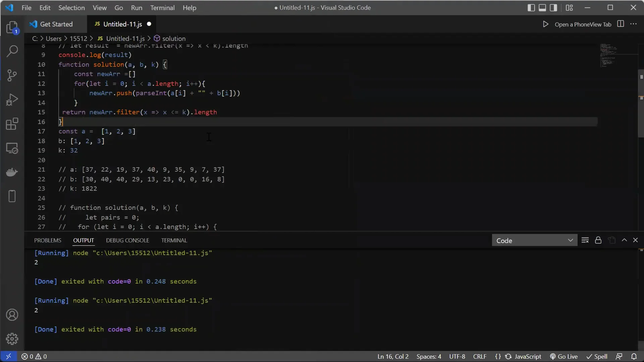Viewport: 644px width, 362px height.
Task: Open the PhoneView device icon
Action: 12,196
